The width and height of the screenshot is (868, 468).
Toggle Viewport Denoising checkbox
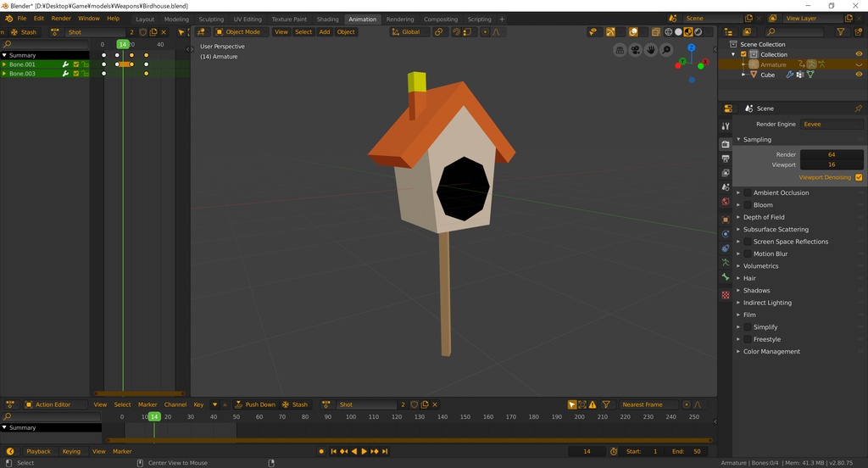click(859, 178)
